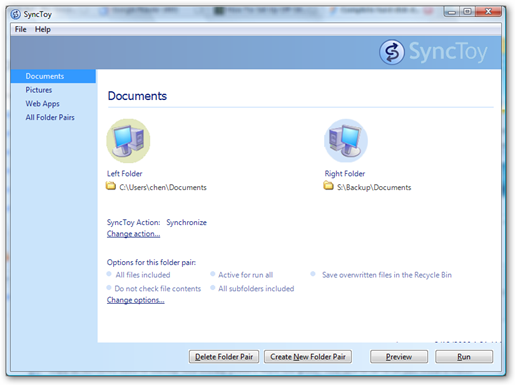Click the S:\Backup\Documents path text
Viewport: 515px width, 385px height.
(374, 187)
